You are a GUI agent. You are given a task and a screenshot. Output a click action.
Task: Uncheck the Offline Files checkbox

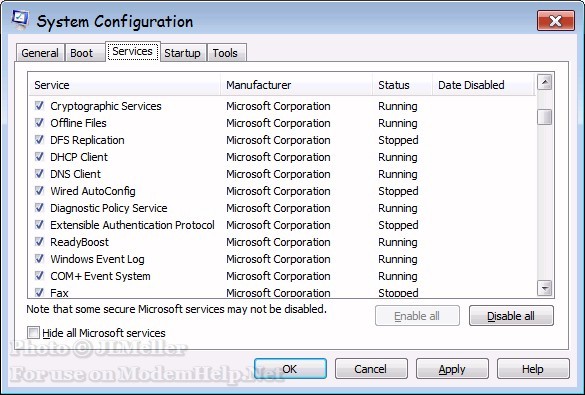(x=39, y=123)
